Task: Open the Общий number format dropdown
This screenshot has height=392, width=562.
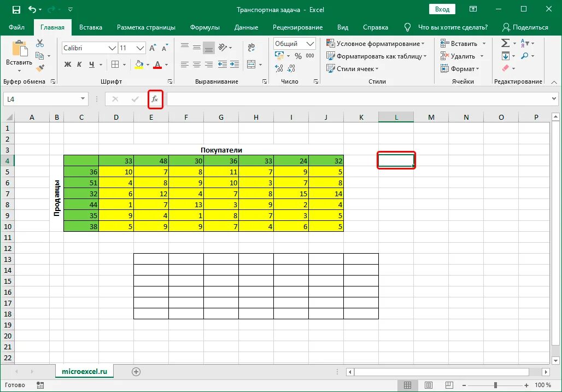Action: pos(311,44)
